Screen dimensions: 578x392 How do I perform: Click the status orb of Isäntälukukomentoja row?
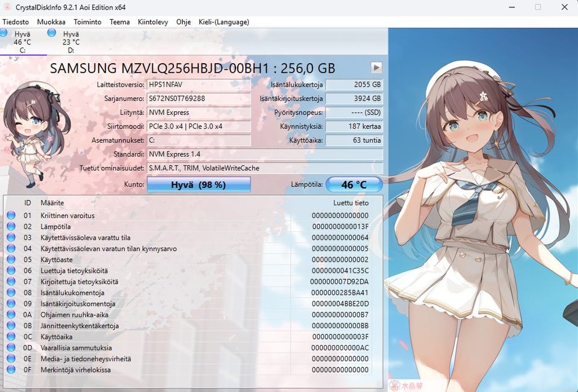11,293
